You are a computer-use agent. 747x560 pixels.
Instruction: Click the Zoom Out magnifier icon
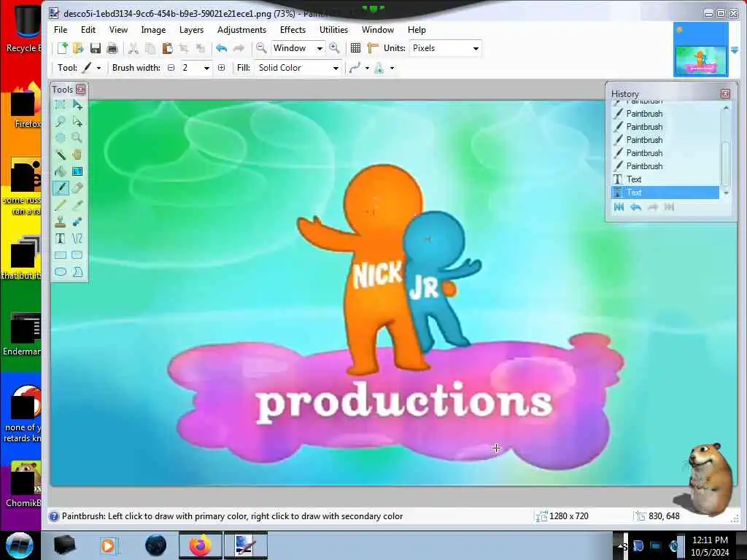point(261,48)
